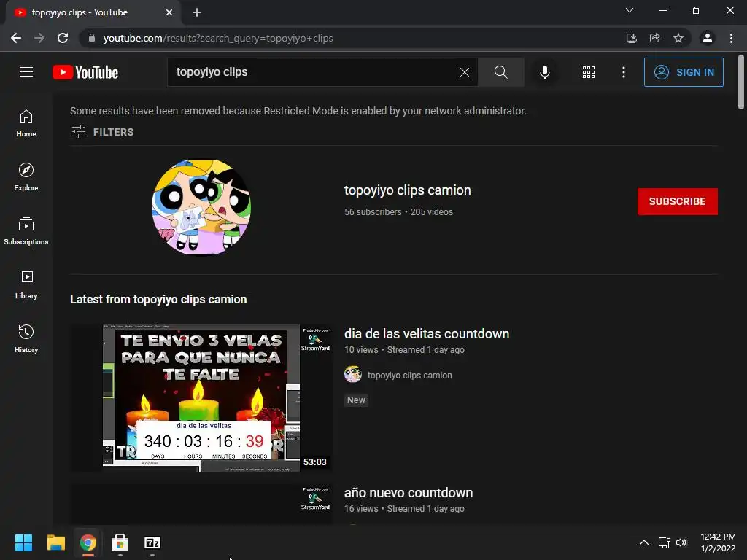Viewport: 747px width, 560px height.
Task: Close the topoyiyo clips - YouTube tab
Action: coord(169,12)
